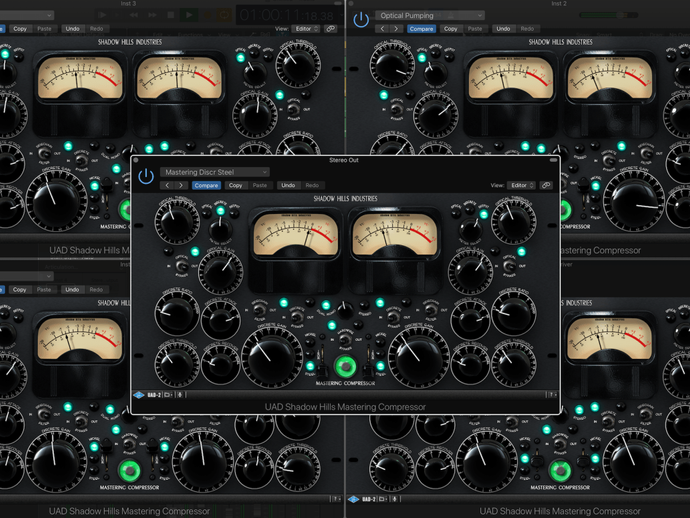Screen dimensions: 690x518
Task: Click Undo in the bottom-left plugin window
Action: 72,290
